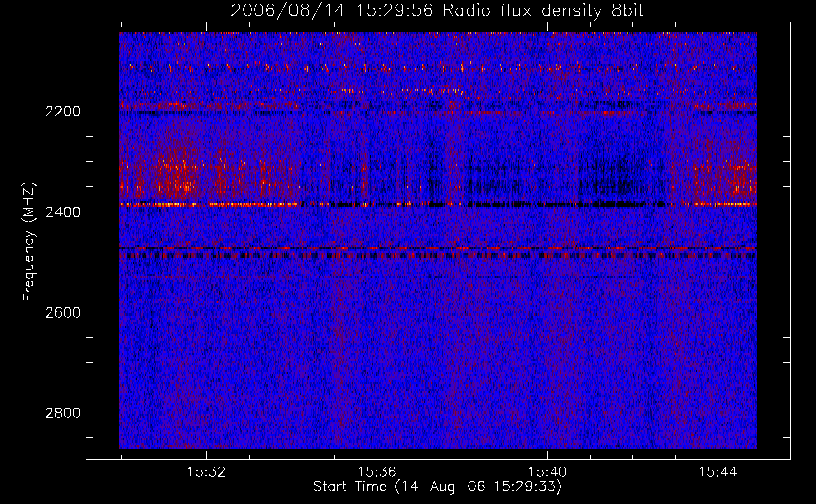Click the 15:32 time tick label

206,472
